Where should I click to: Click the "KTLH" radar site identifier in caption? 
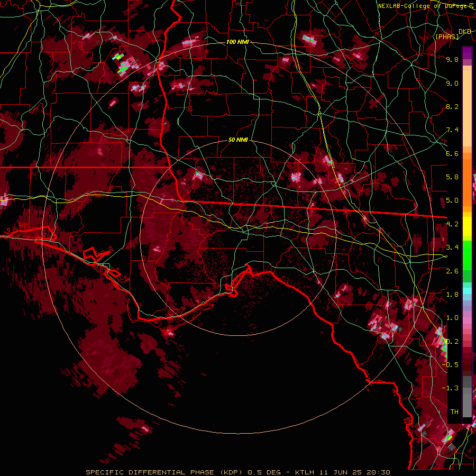point(305,472)
